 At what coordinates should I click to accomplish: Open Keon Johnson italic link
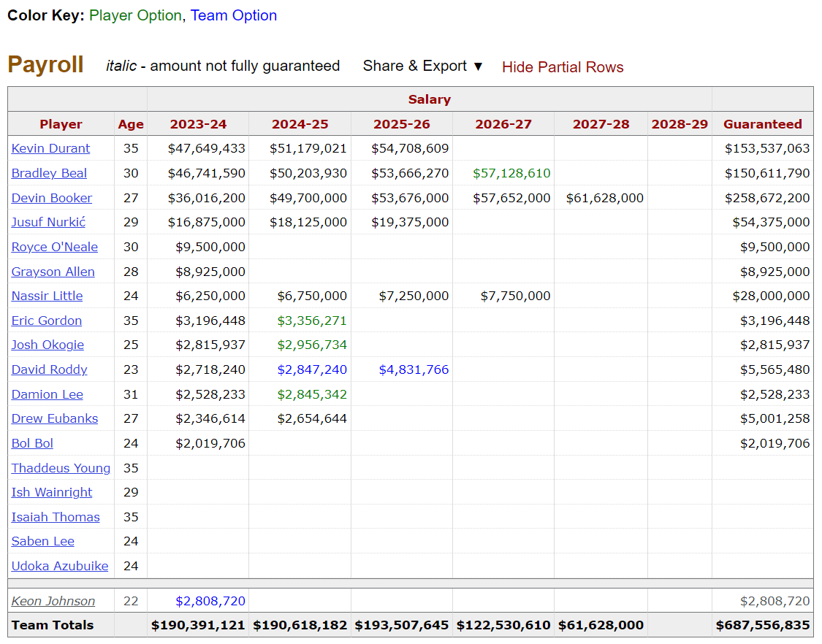click(53, 601)
